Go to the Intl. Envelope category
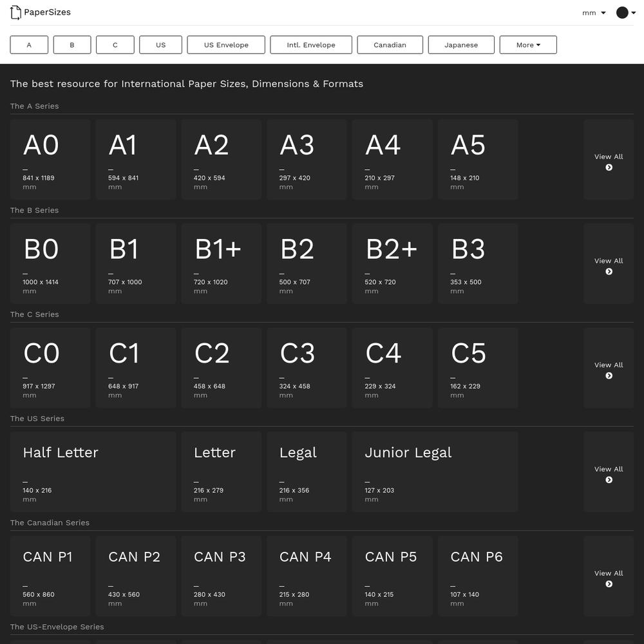644x644 pixels. (311, 45)
